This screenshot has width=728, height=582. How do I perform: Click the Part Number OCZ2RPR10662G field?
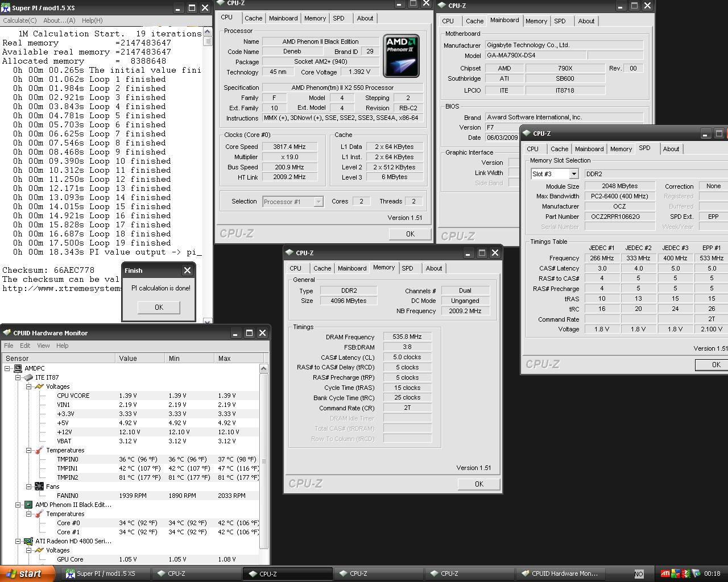tap(619, 217)
